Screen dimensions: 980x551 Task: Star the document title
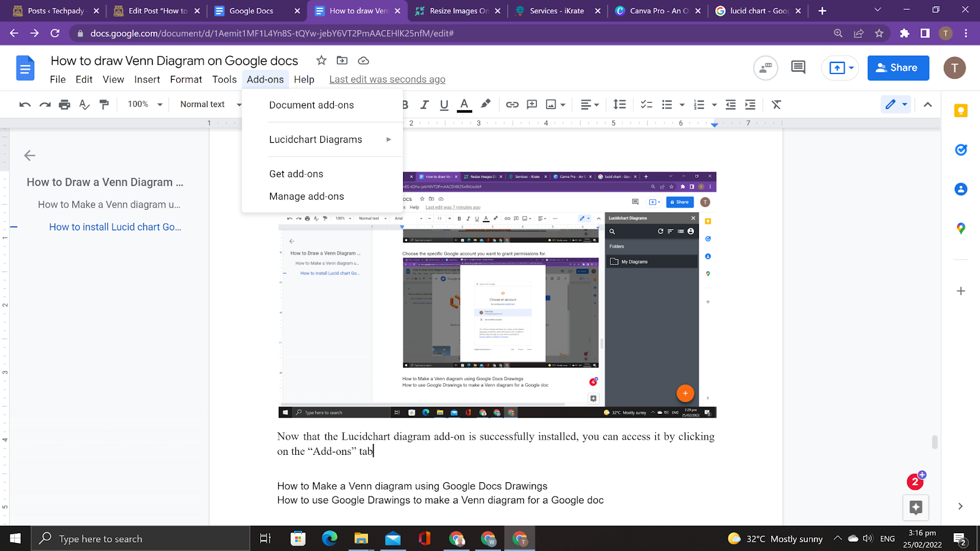coord(321,60)
